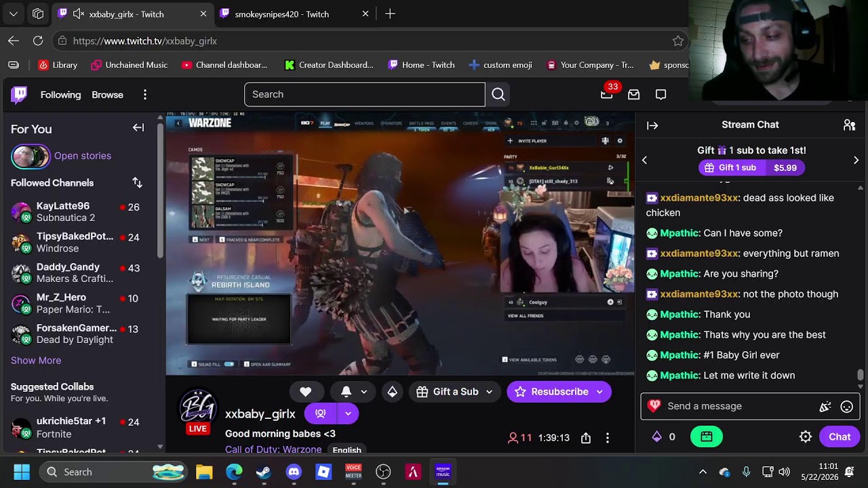868x488 pixels.
Task: Click the chat identity heart badge
Action: click(x=654, y=406)
